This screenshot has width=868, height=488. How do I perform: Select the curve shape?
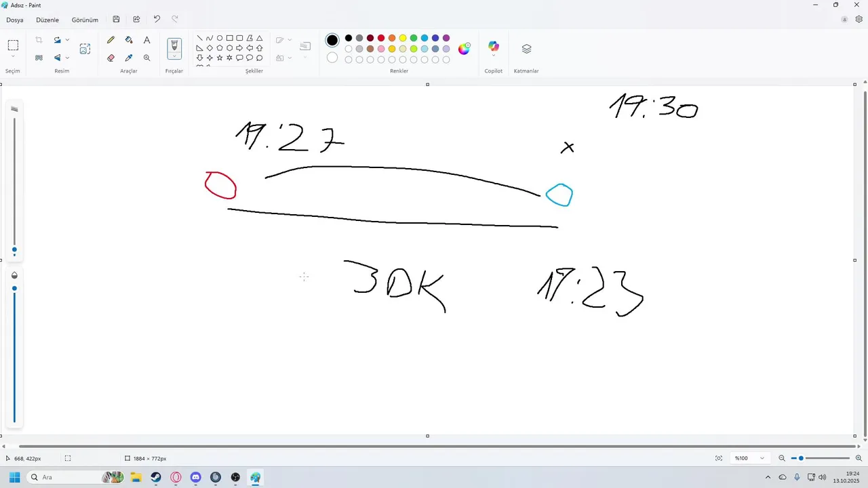(x=210, y=38)
